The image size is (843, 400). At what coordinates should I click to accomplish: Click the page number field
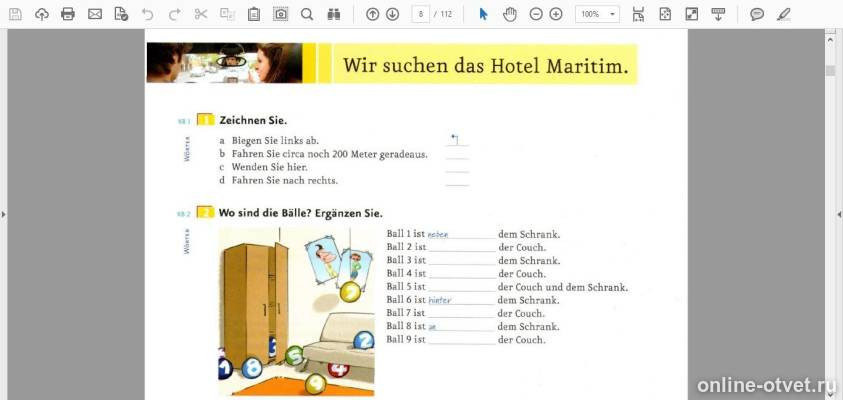click(420, 14)
